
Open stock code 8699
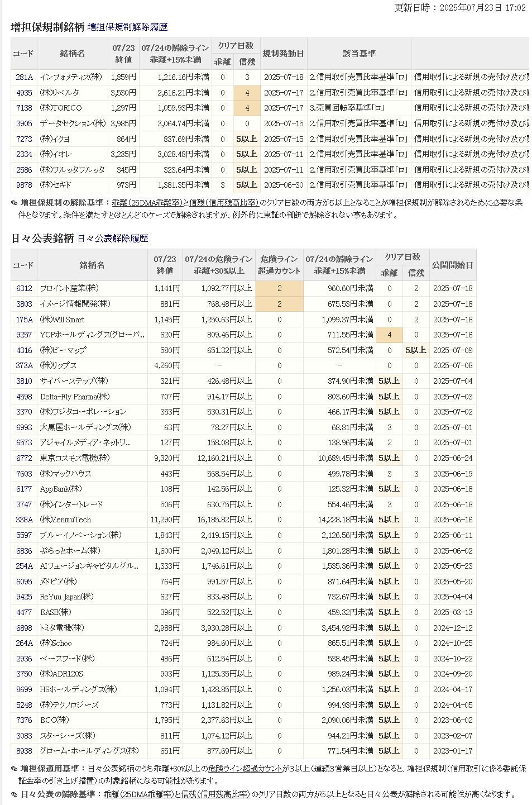coord(24,689)
